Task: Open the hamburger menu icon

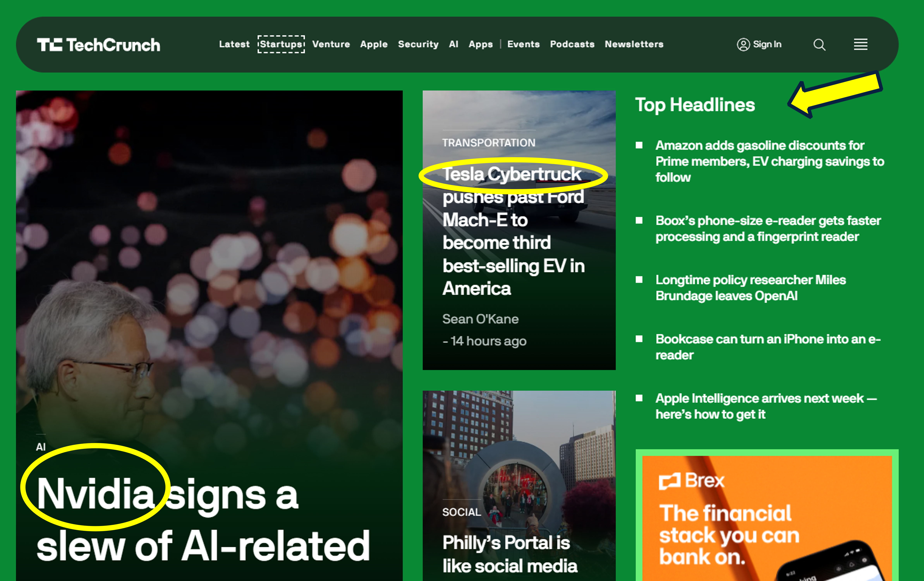Action: [x=860, y=45]
